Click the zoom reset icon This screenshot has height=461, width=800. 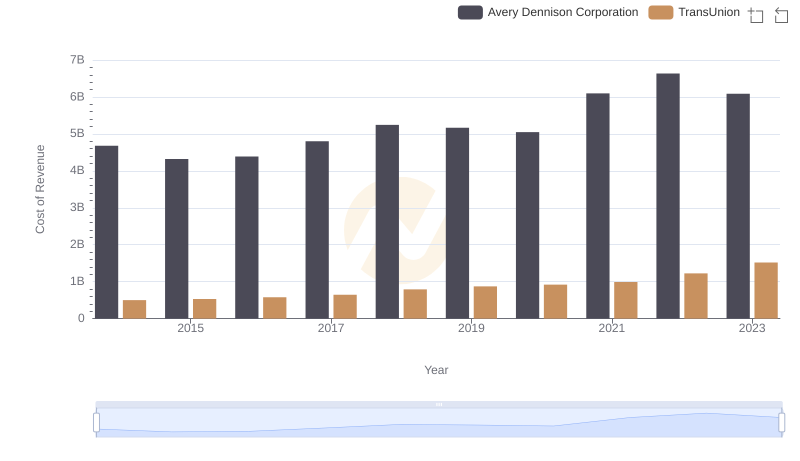point(781,15)
